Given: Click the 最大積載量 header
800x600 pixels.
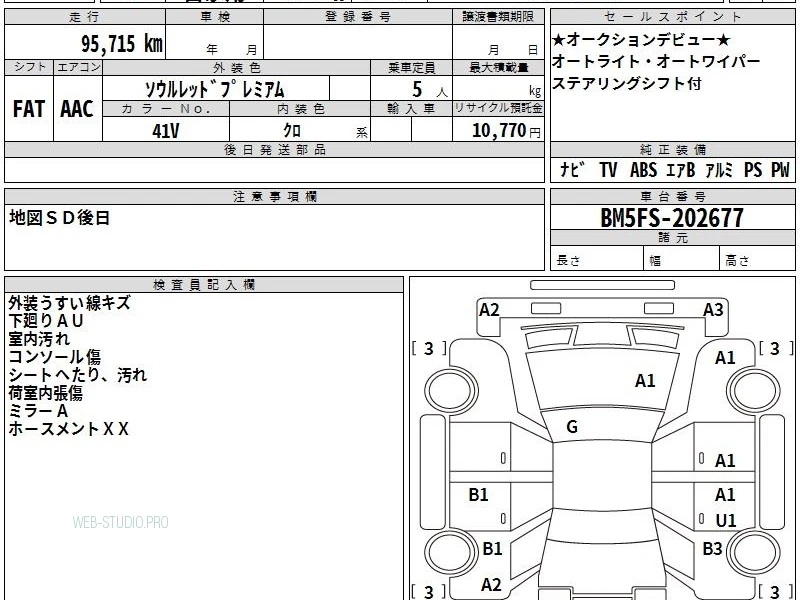Looking at the screenshot, I should pos(498,67).
